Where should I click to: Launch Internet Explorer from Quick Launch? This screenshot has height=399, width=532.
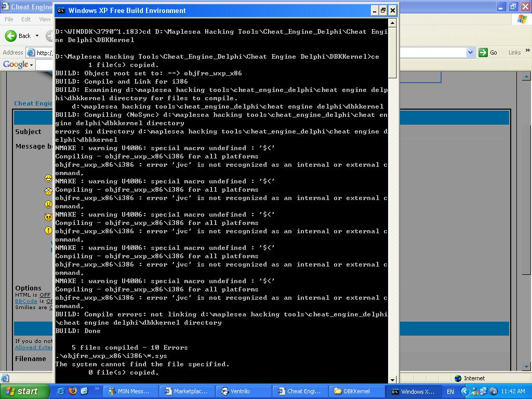coord(60,391)
